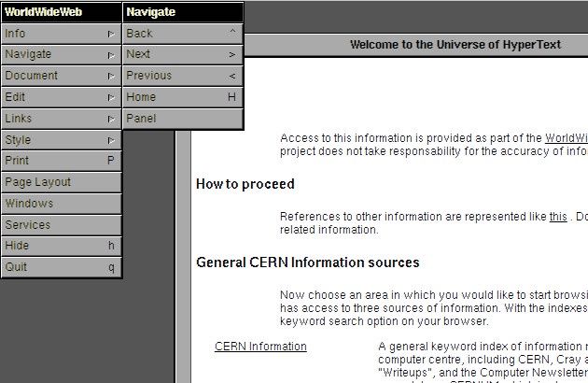This screenshot has width=588, height=383.
Task: Click the vertical scrollbar left of the document
Action: click(183, 257)
